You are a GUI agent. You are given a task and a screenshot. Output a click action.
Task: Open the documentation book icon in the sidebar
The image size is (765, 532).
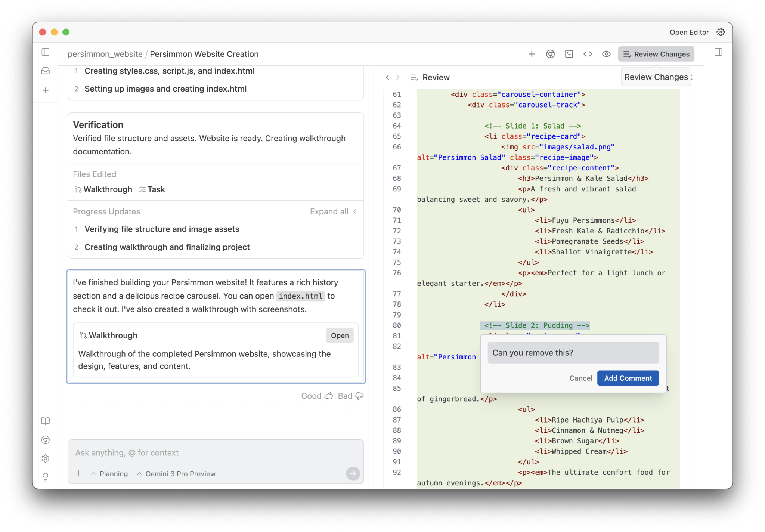click(45, 421)
